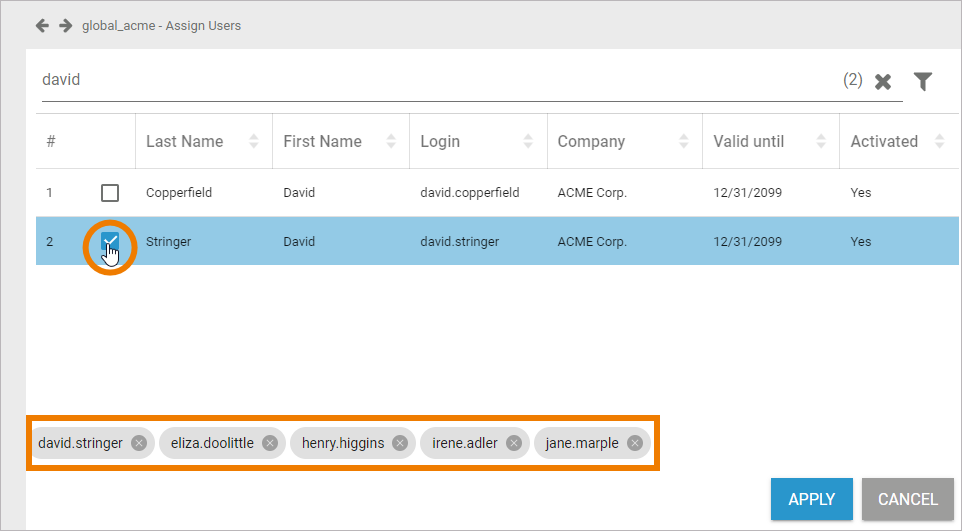Remove the irene.adler chip
962x531 pixels.
514,443
